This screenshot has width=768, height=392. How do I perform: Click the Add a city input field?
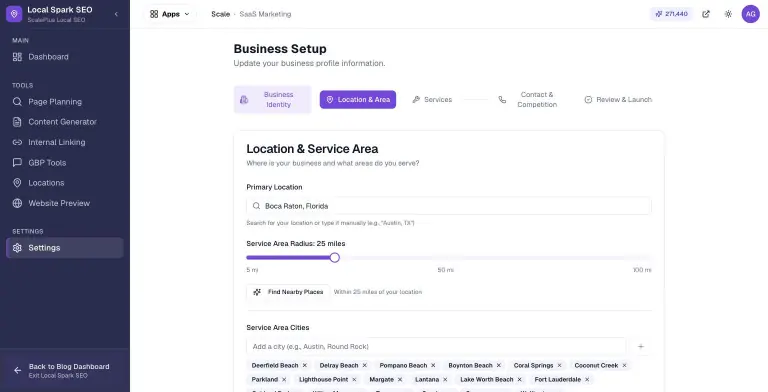tap(436, 346)
